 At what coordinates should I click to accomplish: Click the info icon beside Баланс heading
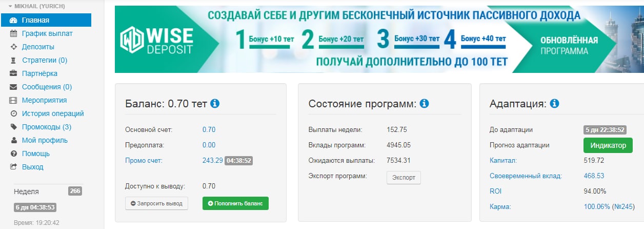tap(215, 104)
